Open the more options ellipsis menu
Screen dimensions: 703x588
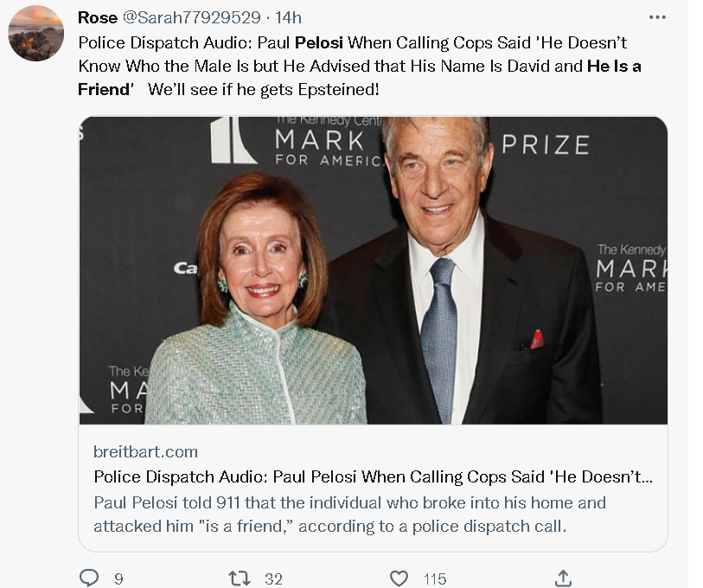pos(657,17)
